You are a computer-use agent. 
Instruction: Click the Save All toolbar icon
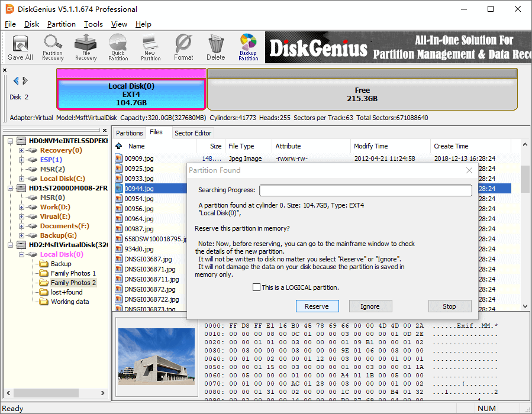pos(20,47)
